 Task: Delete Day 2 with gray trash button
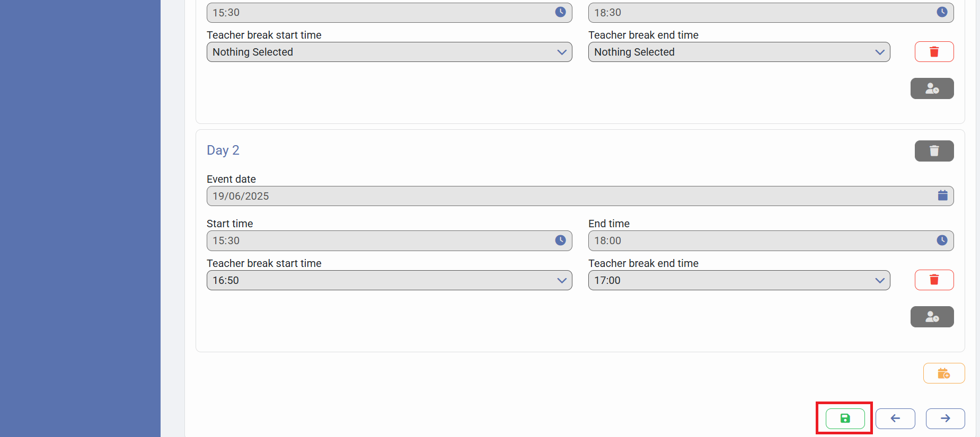point(934,151)
